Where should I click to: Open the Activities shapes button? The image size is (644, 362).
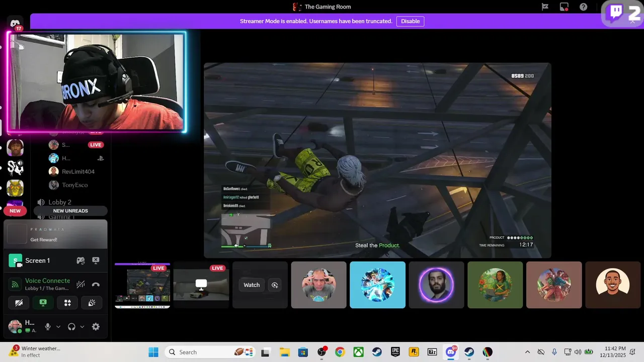point(67,303)
